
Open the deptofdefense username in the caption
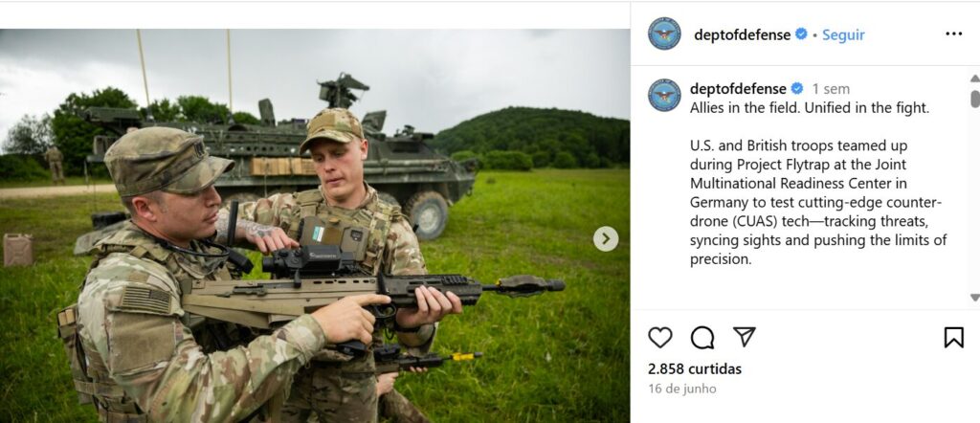click(738, 89)
